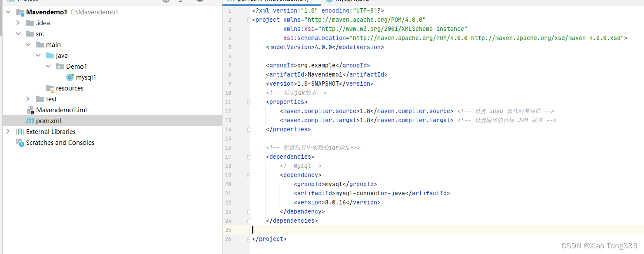Click the Mavendemo1.iml module file icon
Screen dimensions: 644x254
(x=31, y=110)
